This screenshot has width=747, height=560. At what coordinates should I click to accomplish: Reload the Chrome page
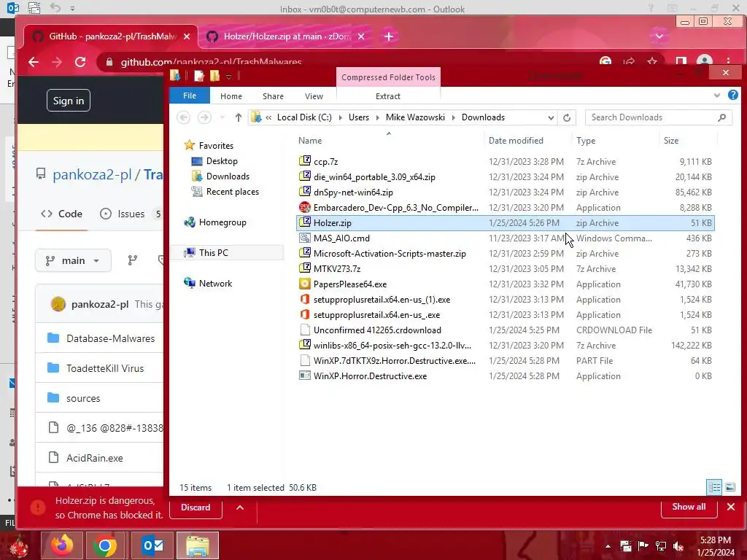pyautogui.click(x=80, y=62)
